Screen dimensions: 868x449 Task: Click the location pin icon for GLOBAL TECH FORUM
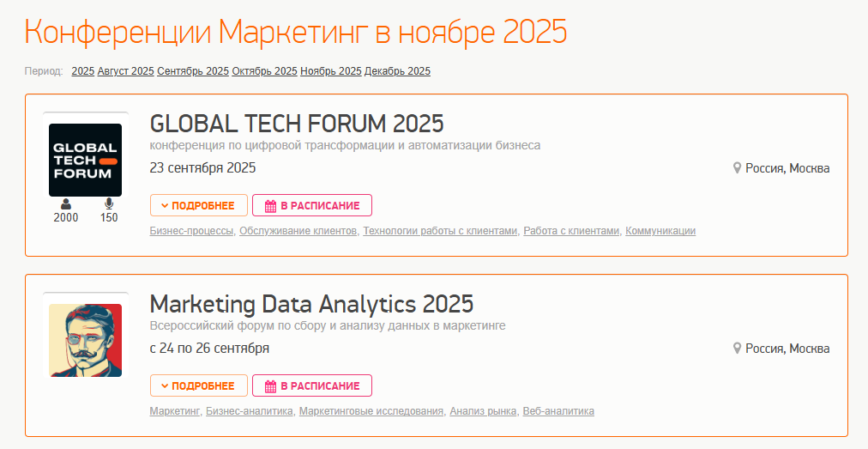(737, 168)
